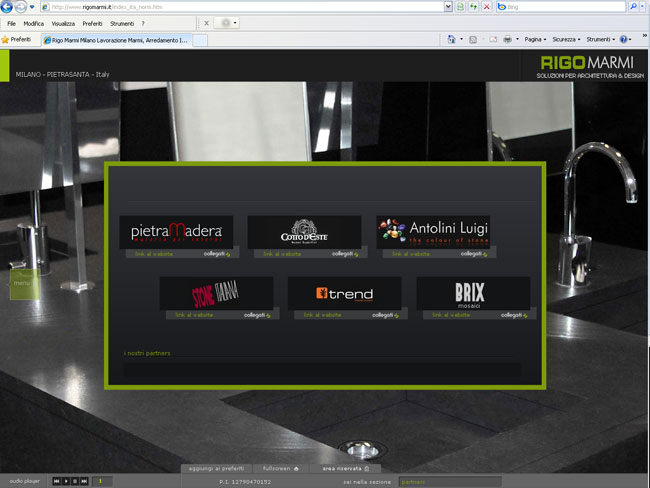Open the search provider dropdown arrow
The width and height of the screenshot is (650, 488).
click(x=642, y=7)
